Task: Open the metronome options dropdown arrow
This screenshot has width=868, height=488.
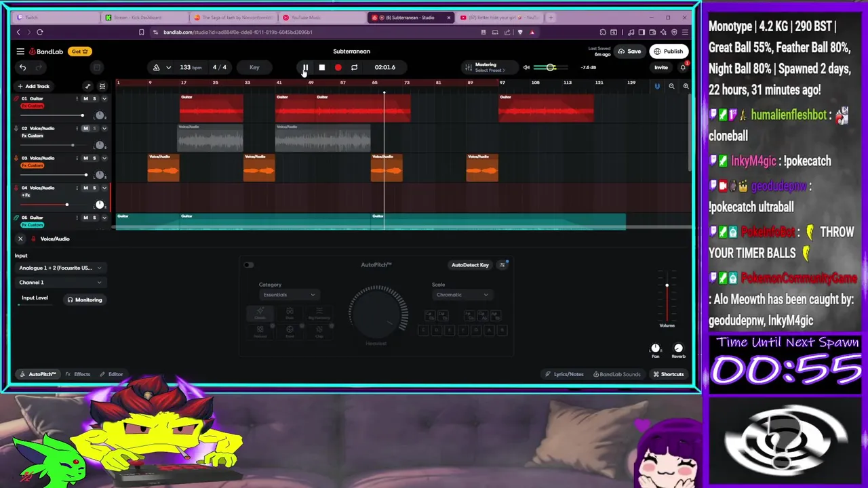Action: (x=168, y=67)
